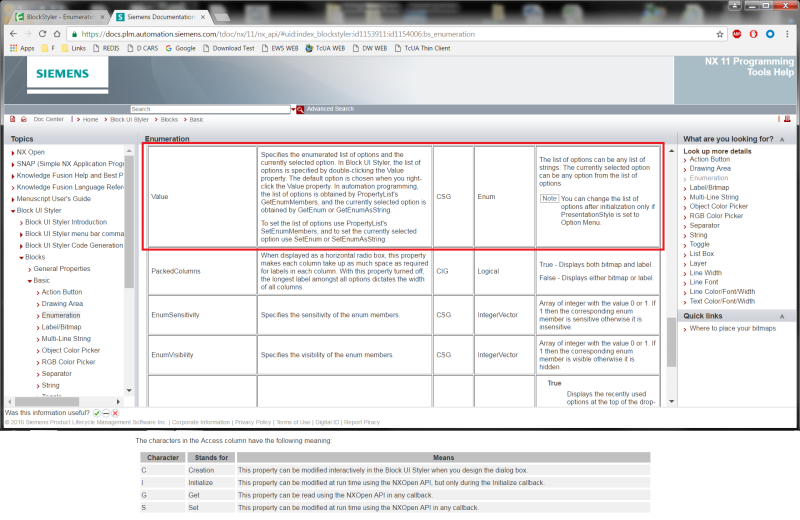Screen dimensions: 800x520
Task: Click the green check useful feedback icon
Action: [97, 413]
